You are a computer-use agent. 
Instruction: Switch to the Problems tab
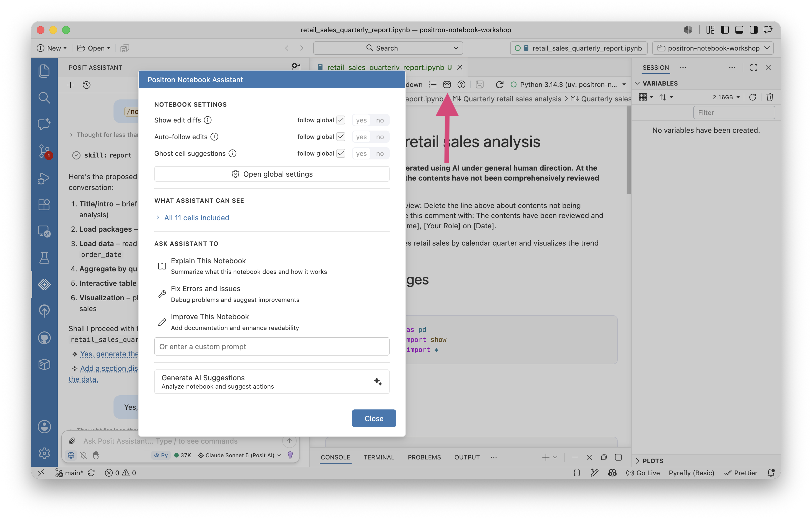[x=424, y=457]
